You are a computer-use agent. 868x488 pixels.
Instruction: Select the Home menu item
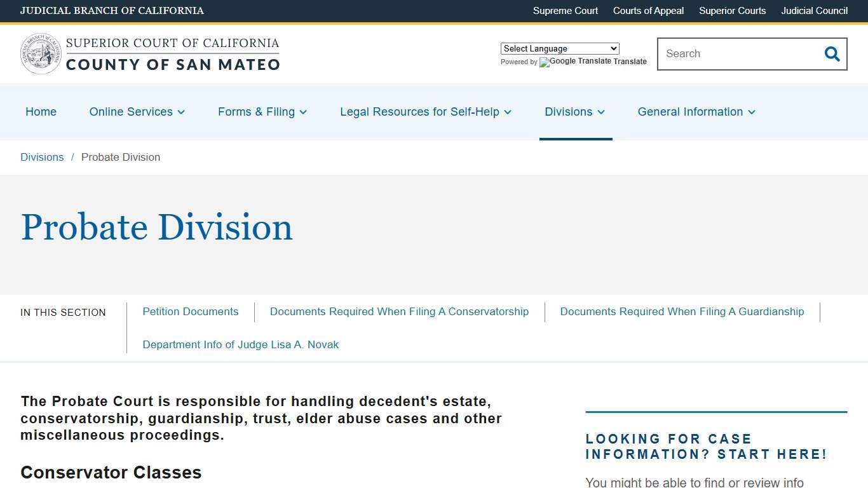(41, 112)
